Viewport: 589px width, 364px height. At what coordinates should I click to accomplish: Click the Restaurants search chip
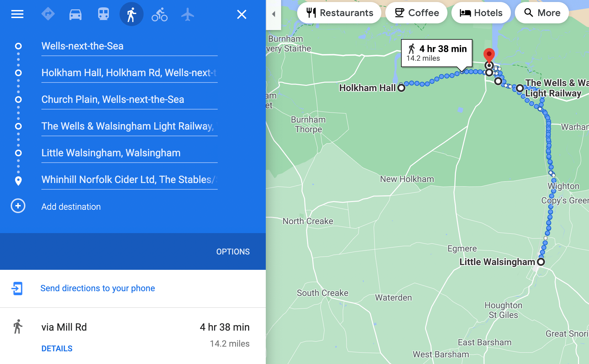pyautogui.click(x=339, y=13)
